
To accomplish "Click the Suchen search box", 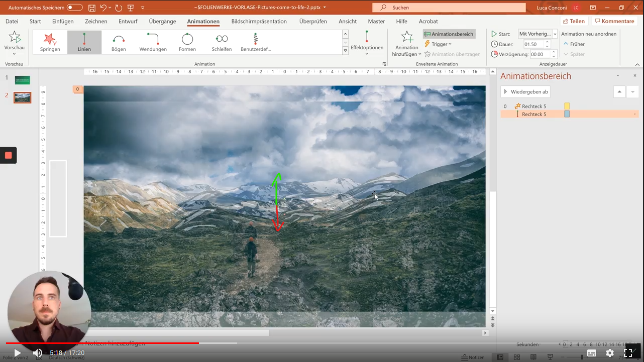I will coord(449,8).
